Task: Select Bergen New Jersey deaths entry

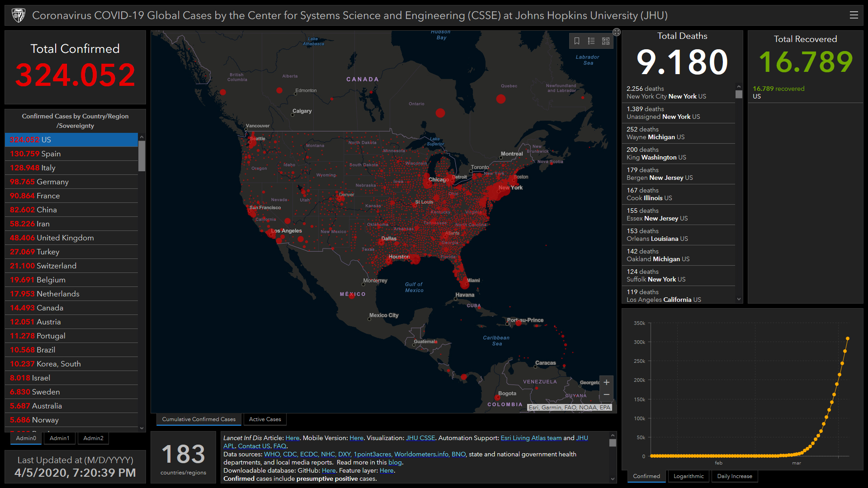Action: coord(679,174)
